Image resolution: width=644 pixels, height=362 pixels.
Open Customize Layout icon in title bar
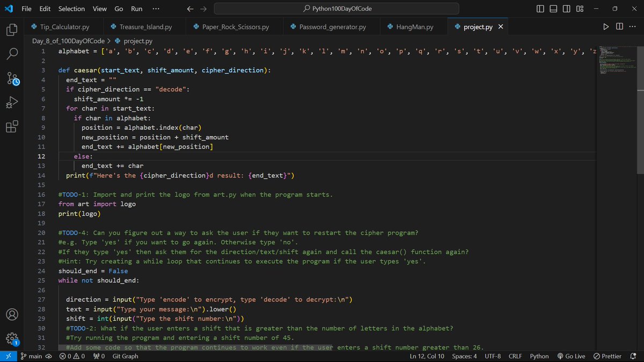(580, 9)
